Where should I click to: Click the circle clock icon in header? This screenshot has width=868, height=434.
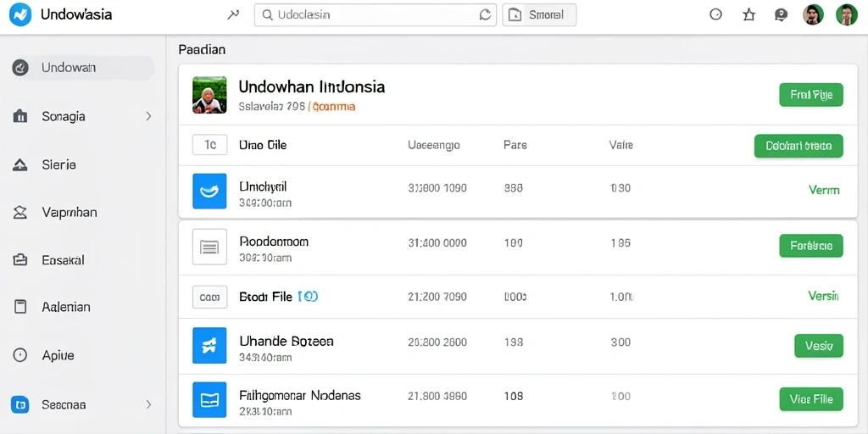(x=715, y=15)
